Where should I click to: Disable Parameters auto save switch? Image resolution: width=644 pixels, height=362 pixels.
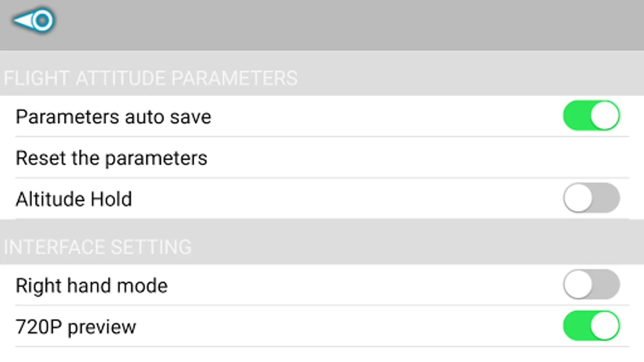click(591, 116)
